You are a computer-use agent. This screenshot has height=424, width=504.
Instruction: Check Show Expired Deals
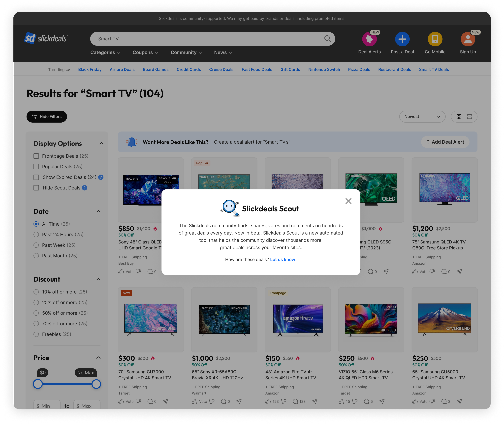pyautogui.click(x=36, y=177)
